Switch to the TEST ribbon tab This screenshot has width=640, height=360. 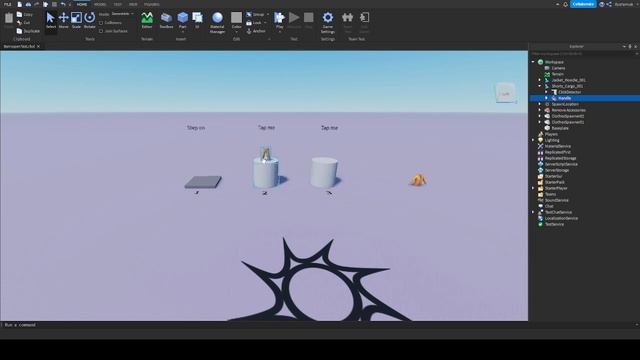pyautogui.click(x=118, y=4)
